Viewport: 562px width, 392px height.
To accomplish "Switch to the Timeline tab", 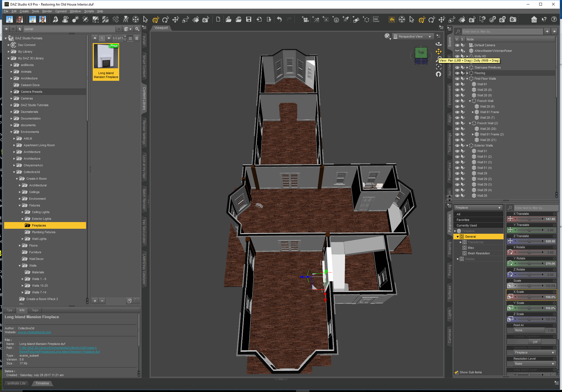I will [42, 383].
